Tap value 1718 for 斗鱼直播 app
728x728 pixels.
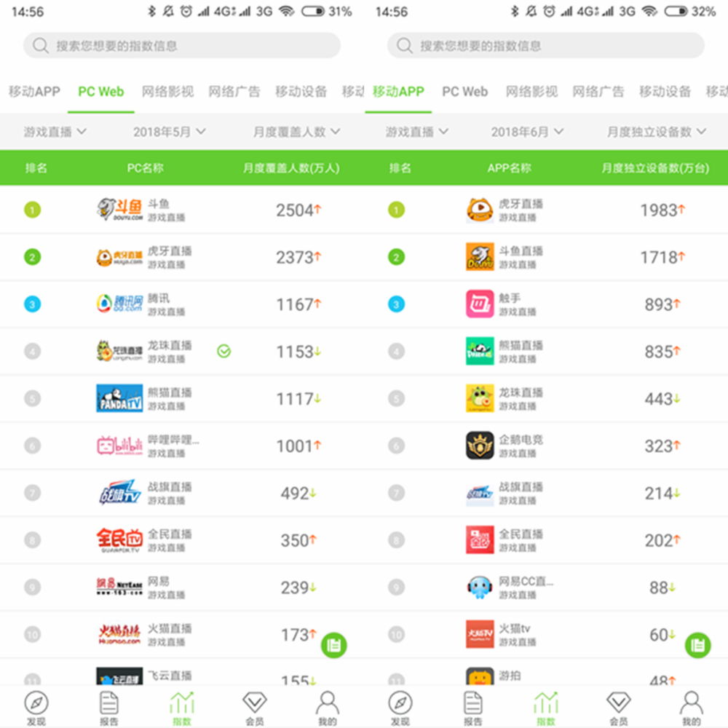(x=659, y=257)
